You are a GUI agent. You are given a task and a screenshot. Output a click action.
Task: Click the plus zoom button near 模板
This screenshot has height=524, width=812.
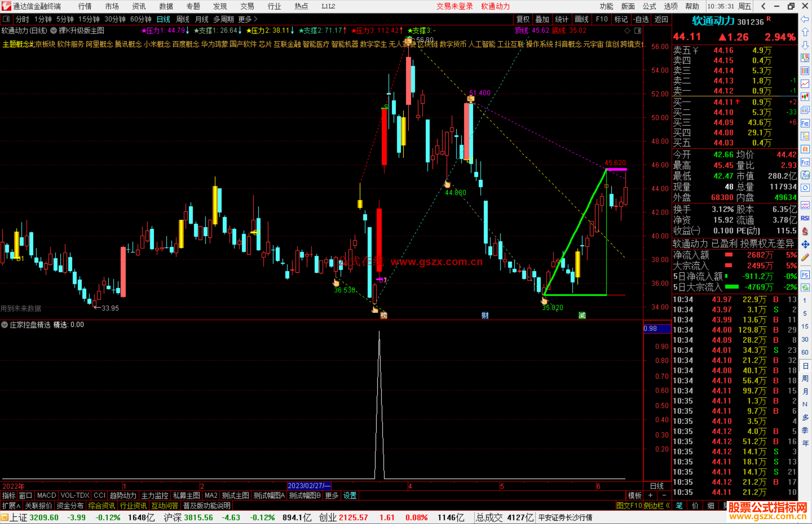pyautogui.click(x=650, y=496)
